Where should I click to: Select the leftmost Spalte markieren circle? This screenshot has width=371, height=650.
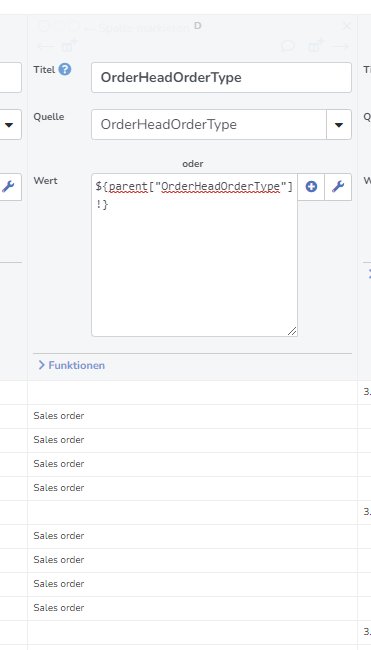44,27
